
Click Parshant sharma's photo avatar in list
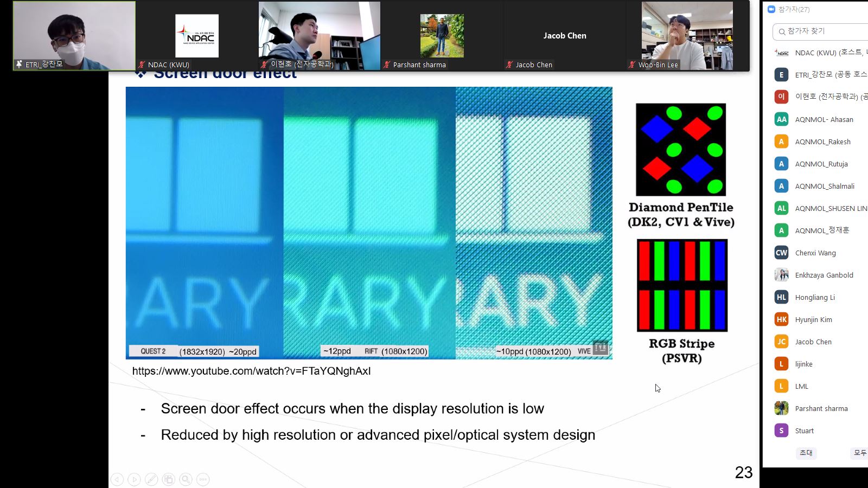click(x=781, y=408)
